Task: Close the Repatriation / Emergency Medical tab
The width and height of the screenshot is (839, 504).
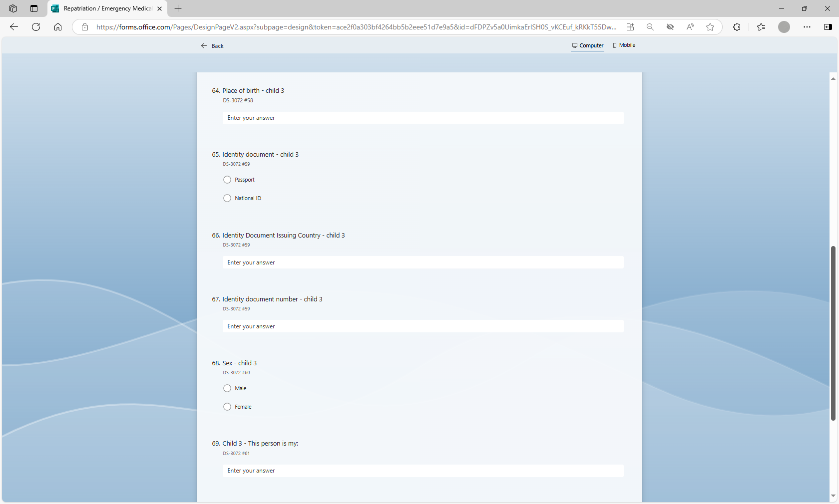Action: click(160, 8)
